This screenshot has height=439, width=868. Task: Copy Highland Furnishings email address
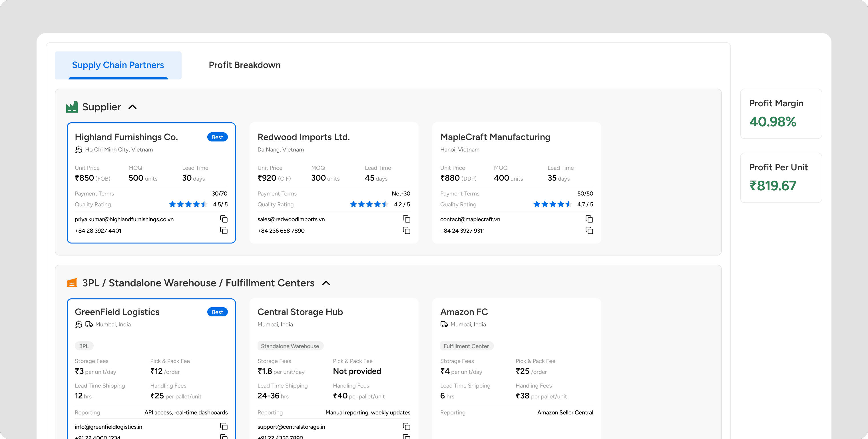pos(224,219)
